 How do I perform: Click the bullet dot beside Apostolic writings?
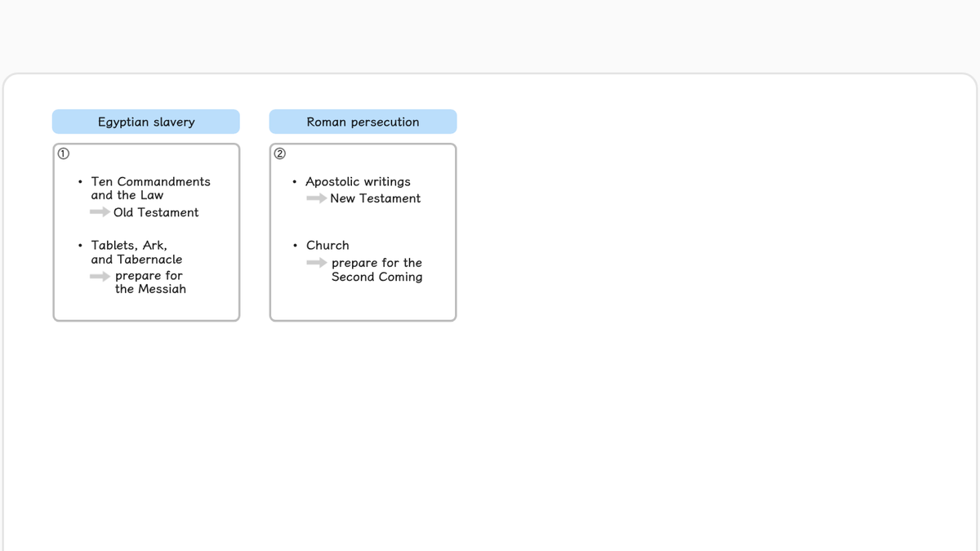pyautogui.click(x=294, y=182)
